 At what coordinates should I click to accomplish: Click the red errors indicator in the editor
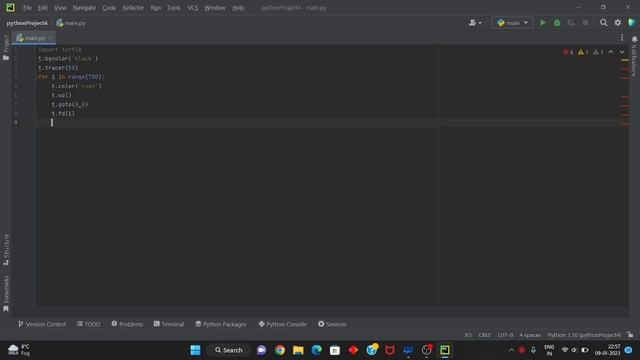click(x=568, y=52)
